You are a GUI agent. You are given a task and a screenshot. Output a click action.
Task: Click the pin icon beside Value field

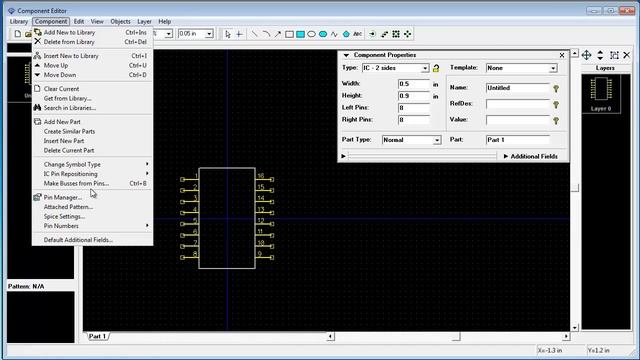556,120
